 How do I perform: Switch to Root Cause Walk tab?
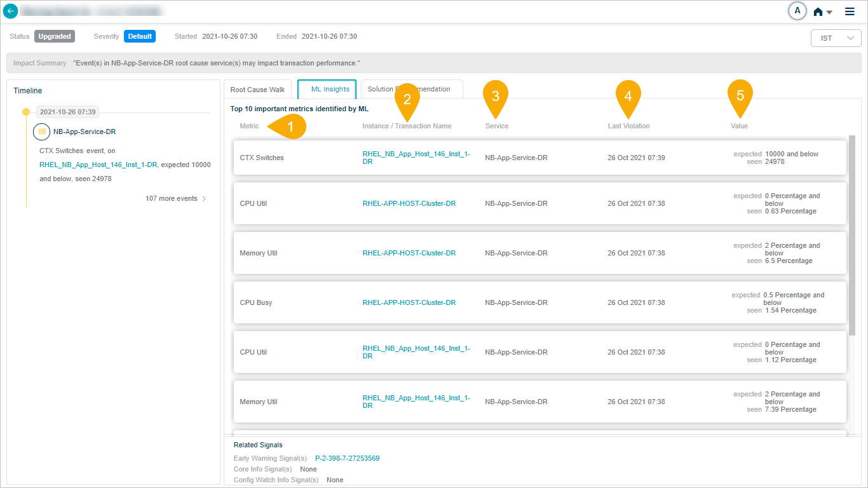pyautogui.click(x=257, y=90)
